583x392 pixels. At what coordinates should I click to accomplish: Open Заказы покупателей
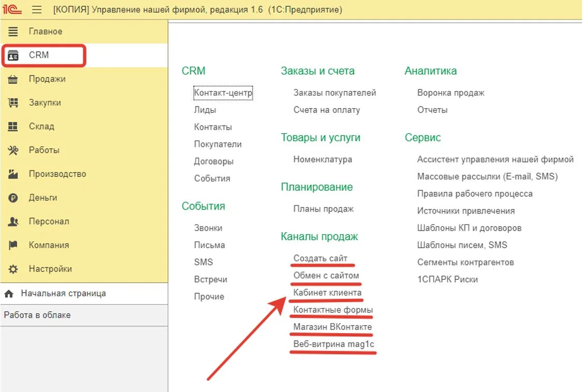(x=334, y=93)
